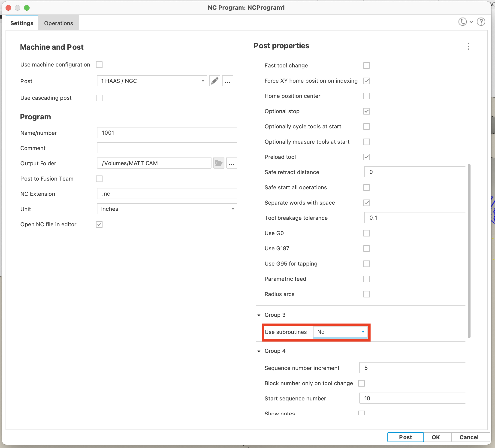495x448 pixels.
Task: Open the Use subroutines dropdown
Action: tap(340, 332)
